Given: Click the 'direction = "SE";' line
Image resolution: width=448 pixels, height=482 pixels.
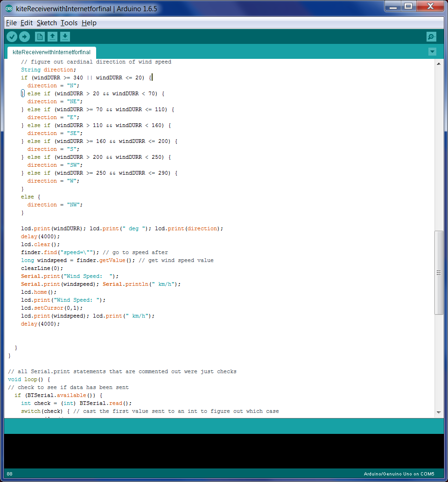Looking at the screenshot, I should pyautogui.click(x=55, y=134).
